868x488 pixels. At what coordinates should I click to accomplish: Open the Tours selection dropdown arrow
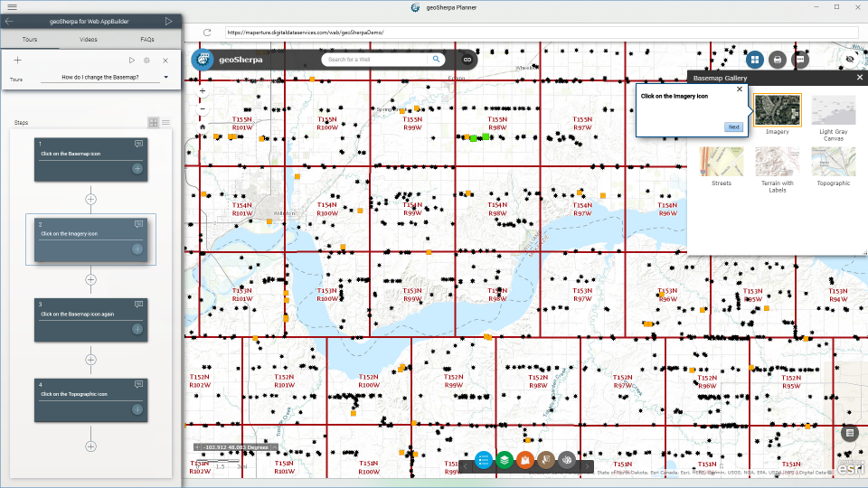pyautogui.click(x=166, y=78)
